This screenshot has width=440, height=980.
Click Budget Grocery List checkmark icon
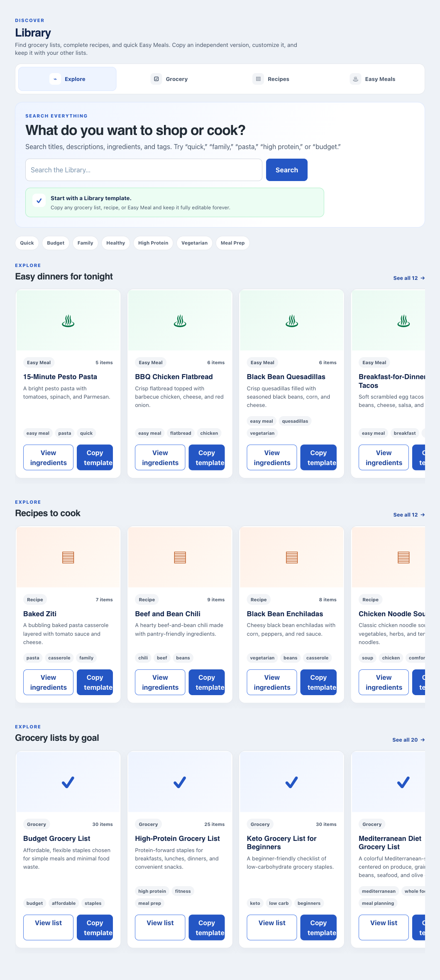point(68,782)
